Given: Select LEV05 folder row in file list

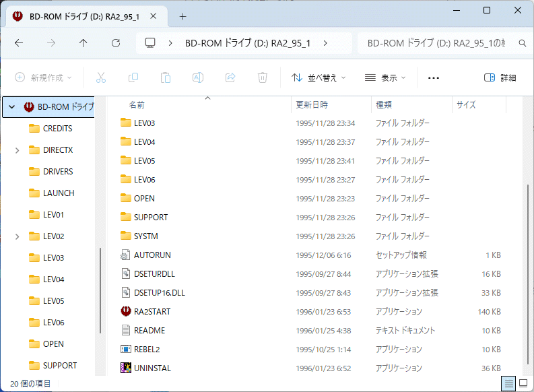Looking at the screenshot, I should click(x=311, y=160).
